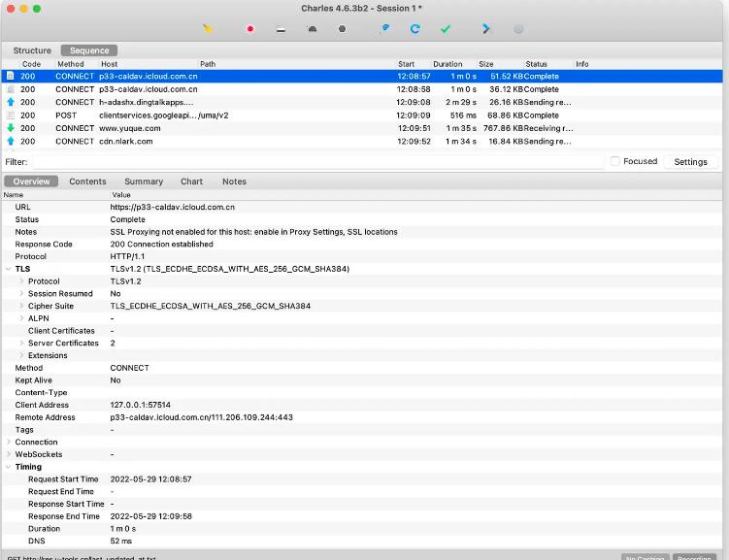The image size is (729, 560).
Task: Collapse the Timing section
Action: point(9,467)
